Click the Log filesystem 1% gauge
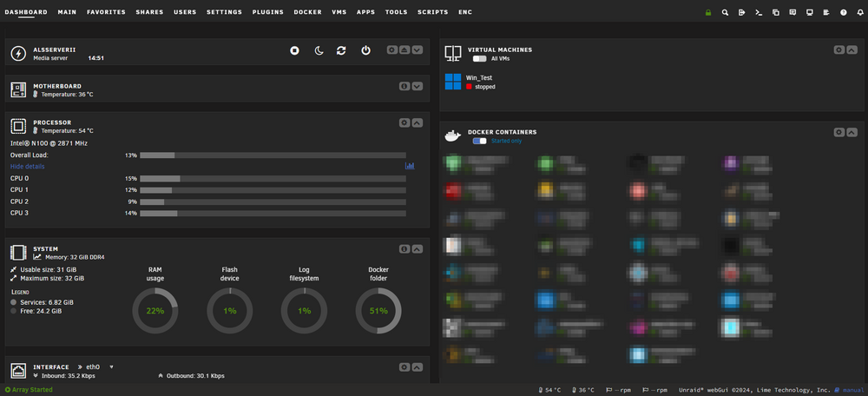This screenshot has width=868, height=396. pyautogui.click(x=305, y=311)
